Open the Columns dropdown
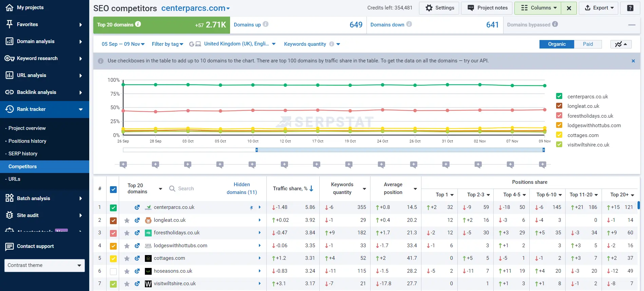644x291 pixels. tap(538, 8)
